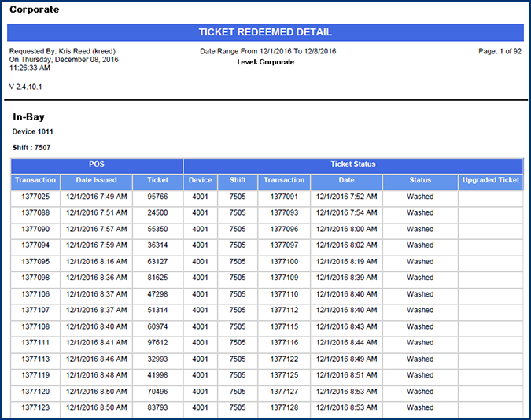
Task: Click the Device column header
Action: (x=201, y=181)
